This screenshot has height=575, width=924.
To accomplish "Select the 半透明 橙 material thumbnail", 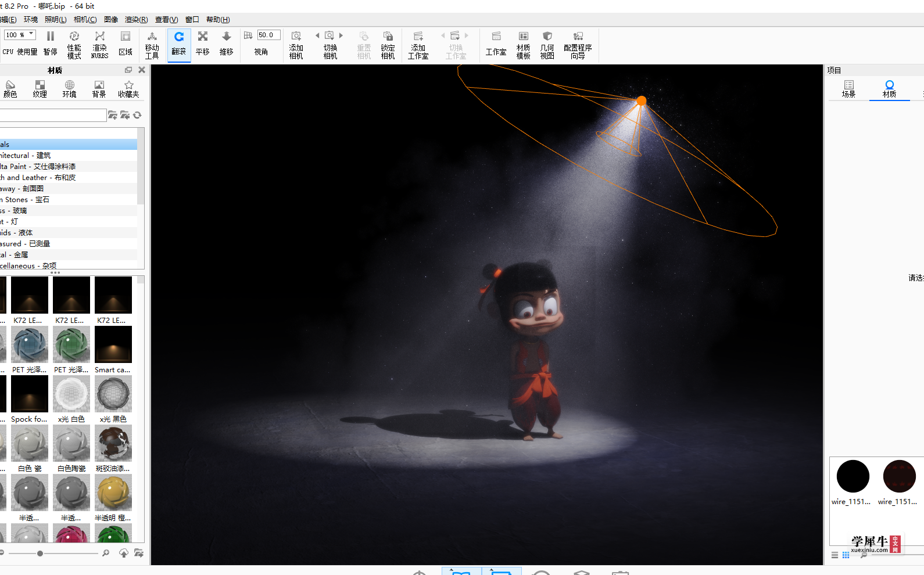I will pyautogui.click(x=113, y=493).
